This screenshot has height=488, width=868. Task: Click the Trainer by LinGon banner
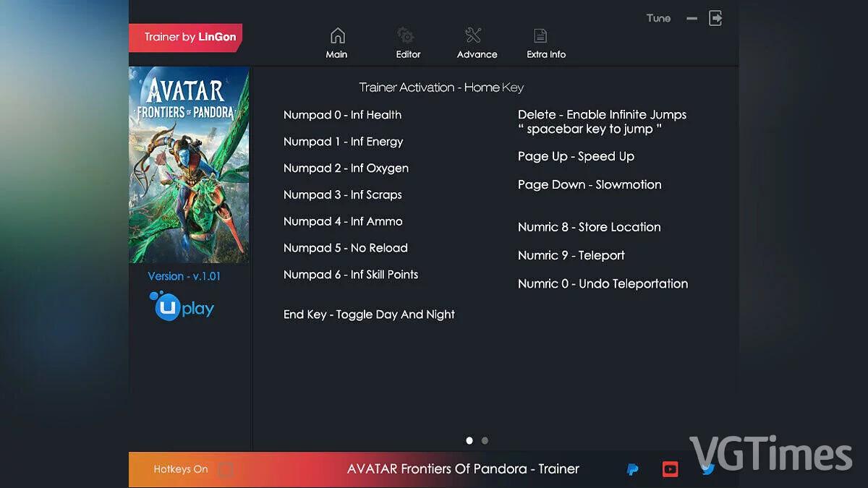tap(184, 36)
